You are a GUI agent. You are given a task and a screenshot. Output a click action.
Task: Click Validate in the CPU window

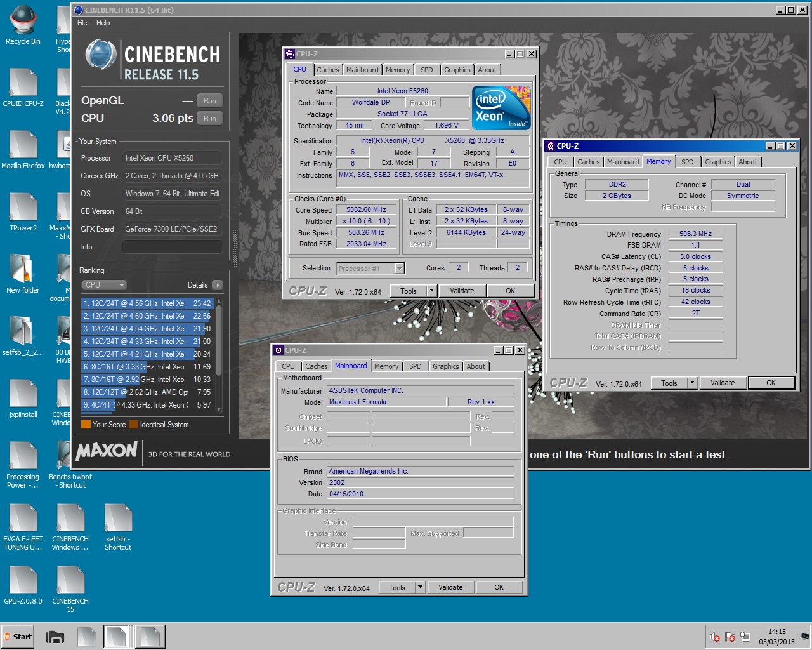point(462,291)
